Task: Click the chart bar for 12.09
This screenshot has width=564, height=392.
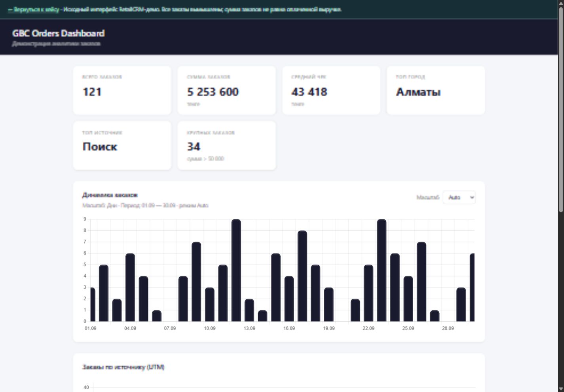Action: point(236,270)
